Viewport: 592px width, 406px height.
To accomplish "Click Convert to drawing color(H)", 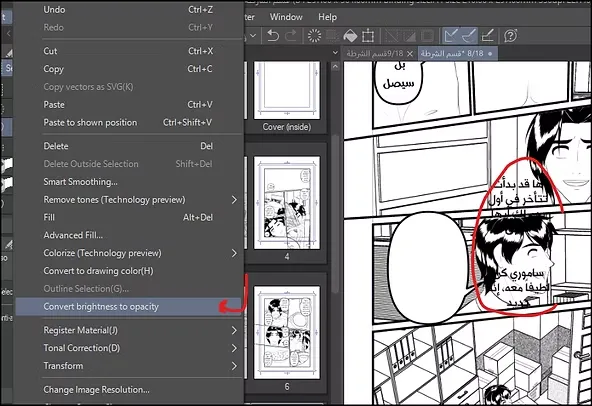I will pyautogui.click(x=128, y=271).
